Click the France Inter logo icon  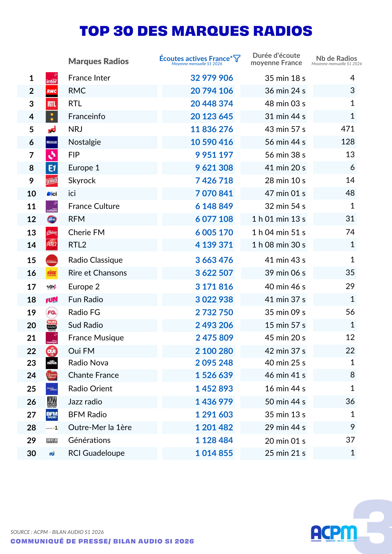tap(52, 78)
